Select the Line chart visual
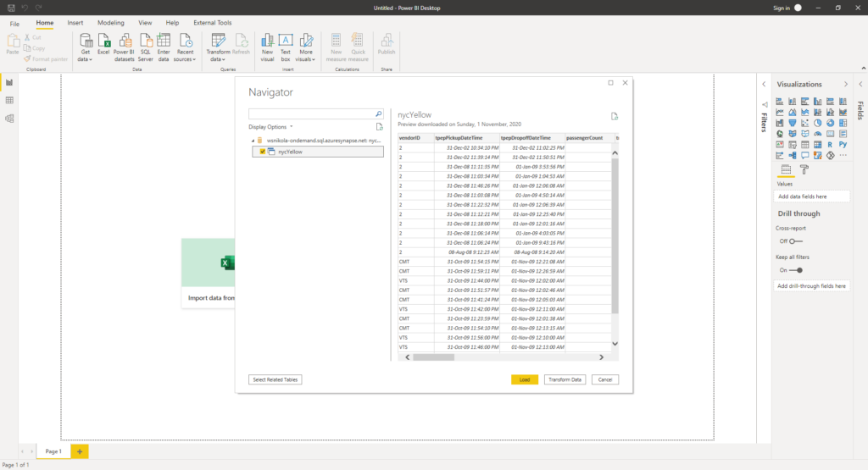The width and height of the screenshot is (868, 470). (780, 113)
